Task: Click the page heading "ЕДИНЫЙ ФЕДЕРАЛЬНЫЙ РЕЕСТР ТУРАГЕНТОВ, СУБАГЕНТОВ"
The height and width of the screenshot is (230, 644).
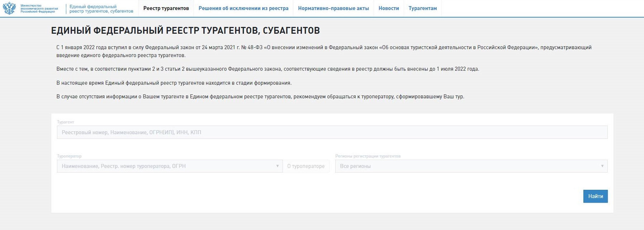Action: click(x=185, y=30)
